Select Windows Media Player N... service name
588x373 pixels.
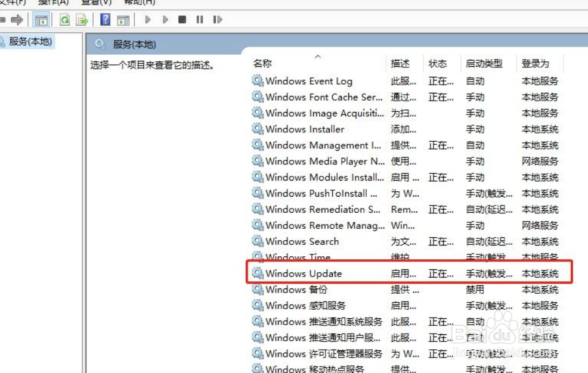(325, 161)
